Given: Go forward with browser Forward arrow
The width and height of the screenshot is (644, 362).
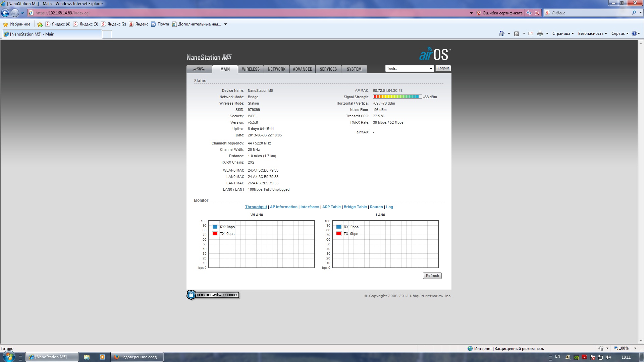Looking at the screenshot, I should click(15, 13).
